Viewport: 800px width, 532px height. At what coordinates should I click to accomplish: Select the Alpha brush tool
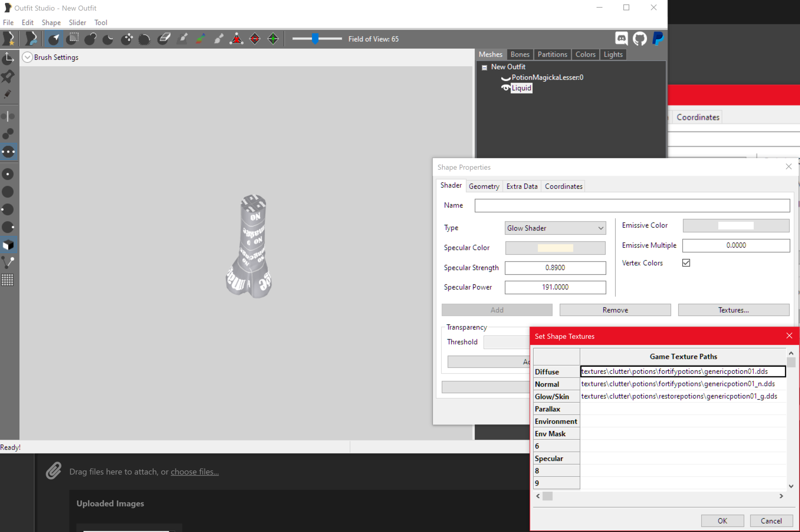[x=219, y=39]
